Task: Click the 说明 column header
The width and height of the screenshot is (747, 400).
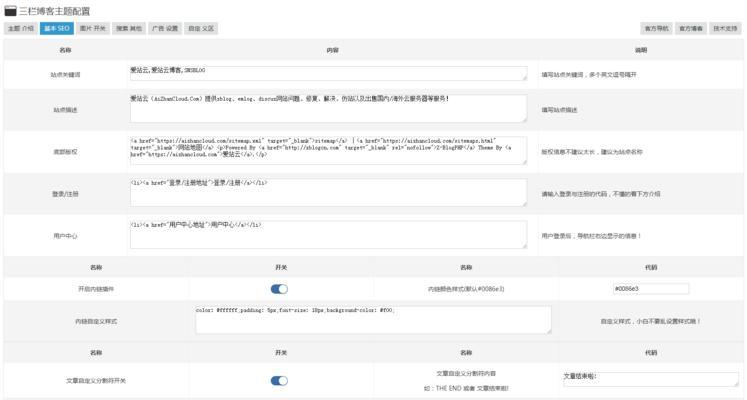Action: [x=641, y=50]
